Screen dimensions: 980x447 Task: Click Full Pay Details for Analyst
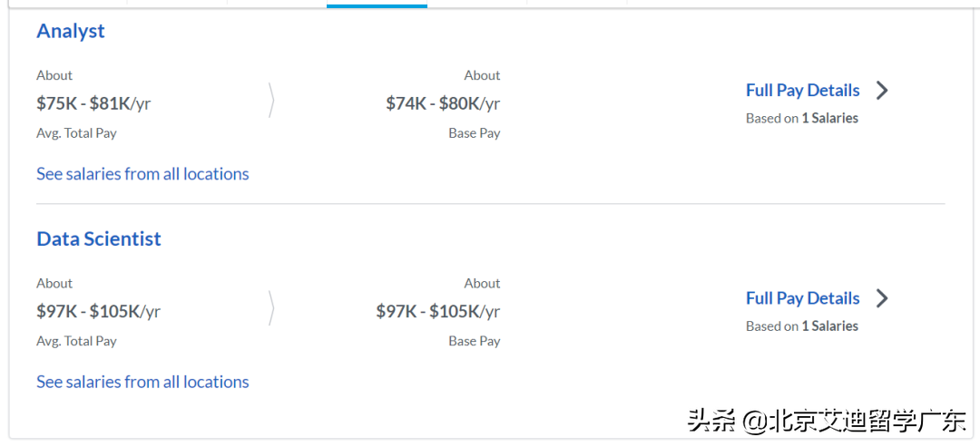click(x=802, y=90)
